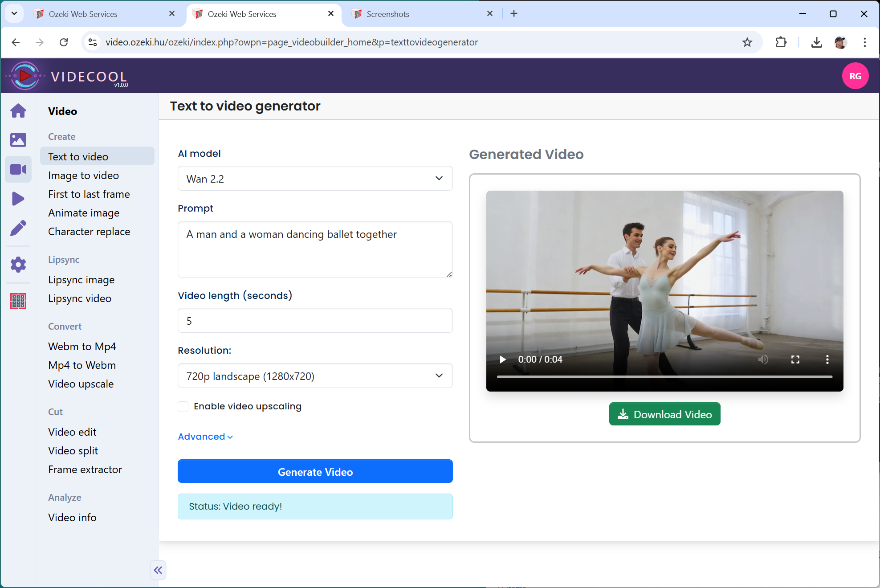Open the pencil edit sidebar icon

18,228
